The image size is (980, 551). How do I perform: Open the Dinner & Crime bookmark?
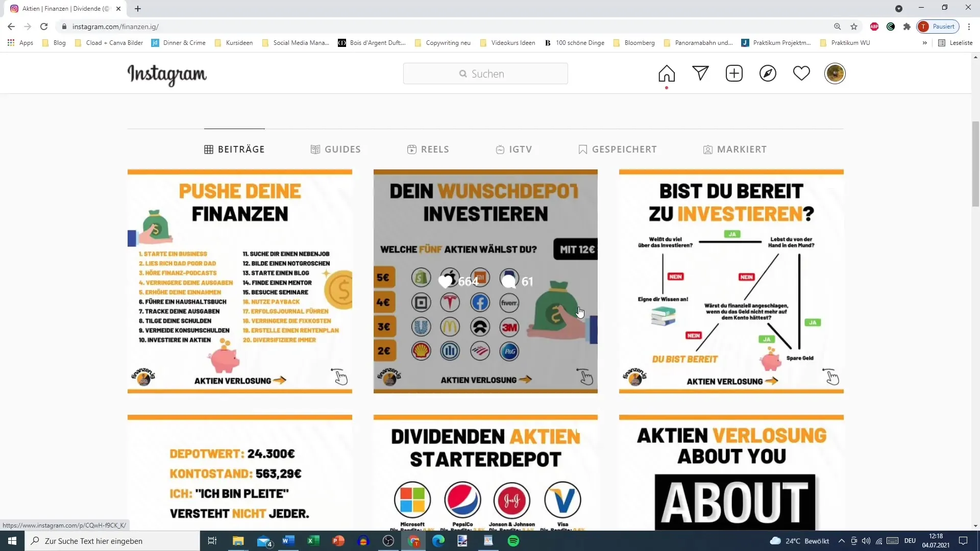tap(179, 43)
